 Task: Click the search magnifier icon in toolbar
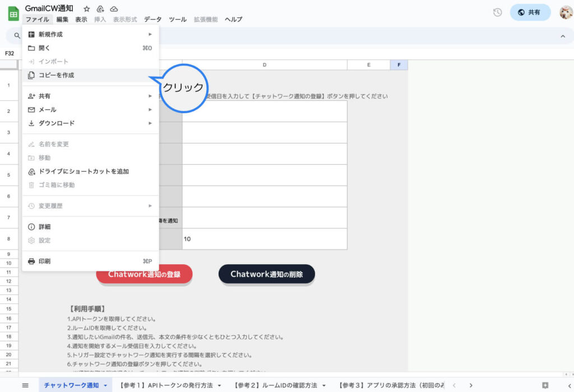point(17,35)
